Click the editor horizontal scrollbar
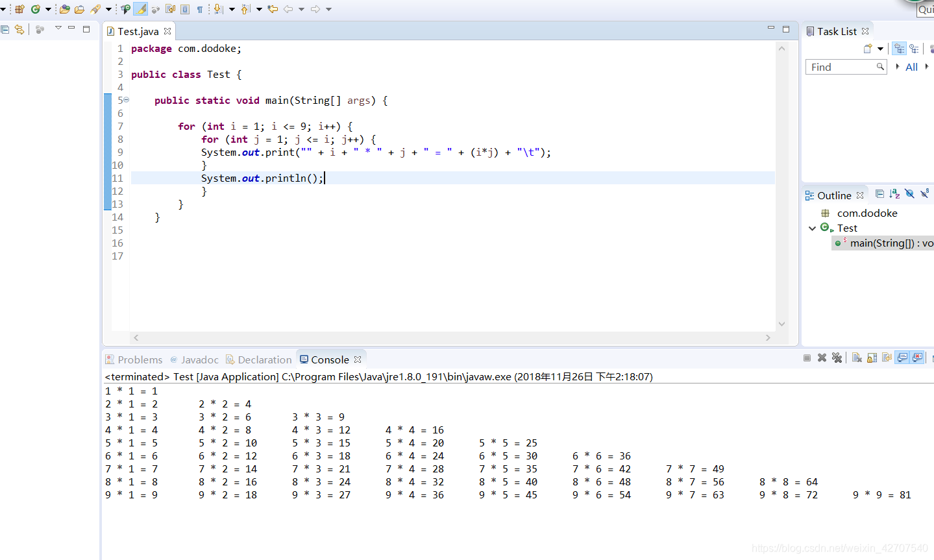The height and width of the screenshot is (560, 934). click(x=451, y=337)
